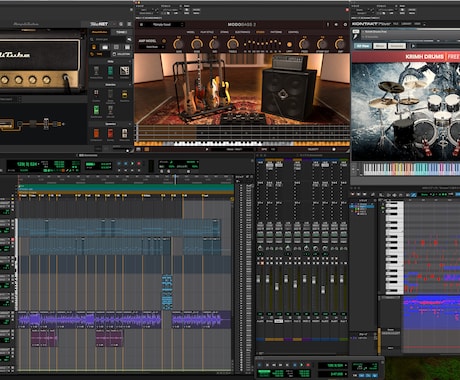Click the first gold knob on the AmpliTube amp
The height and width of the screenshot is (380, 460).
5,80
